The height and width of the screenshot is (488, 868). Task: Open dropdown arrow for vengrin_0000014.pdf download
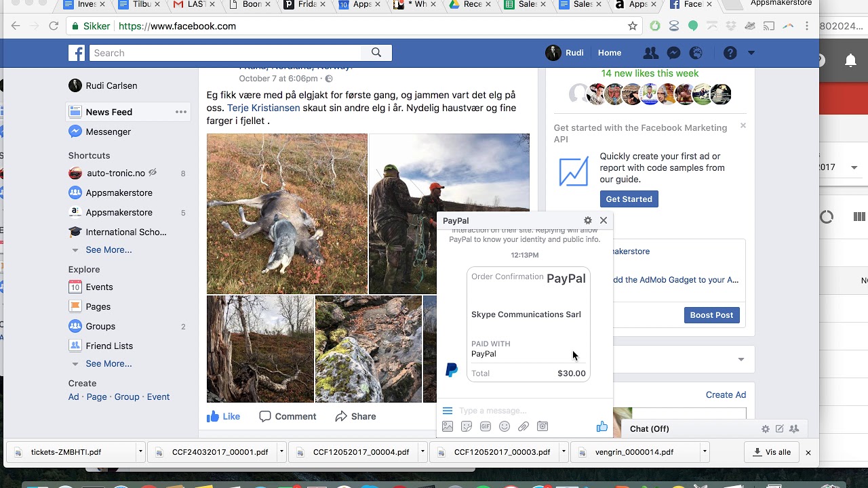(x=705, y=452)
